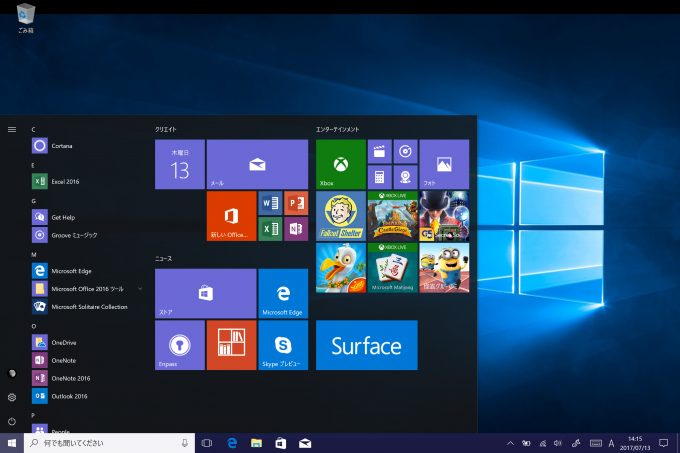Click the Windows Start button
Image resolution: width=680 pixels, height=453 pixels.
coord(12,443)
